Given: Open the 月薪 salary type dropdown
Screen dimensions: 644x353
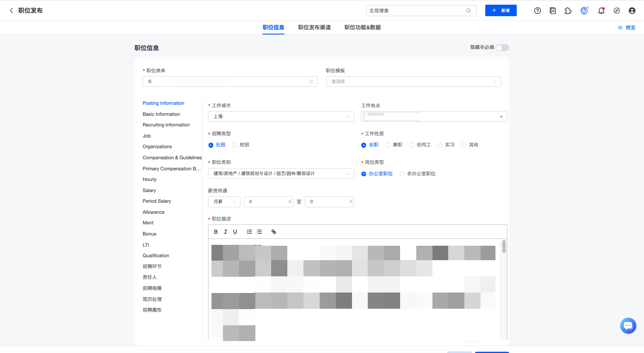Looking at the screenshot, I should [224, 202].
